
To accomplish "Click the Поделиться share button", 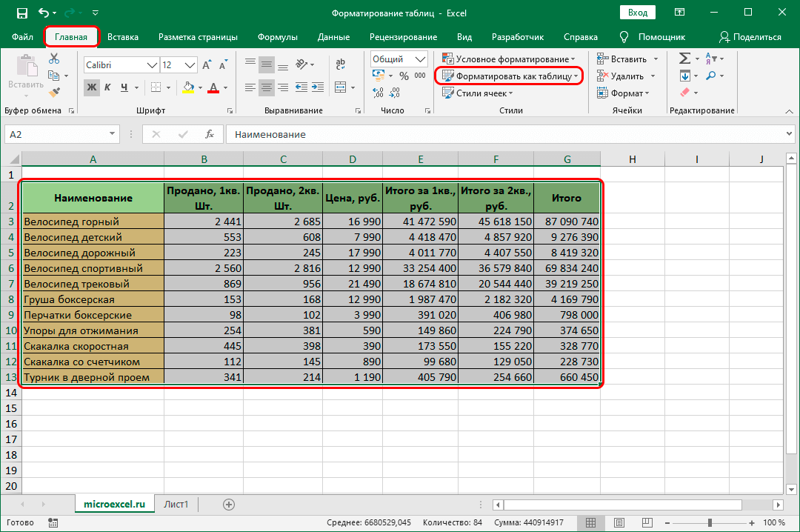I will point(750,37).
